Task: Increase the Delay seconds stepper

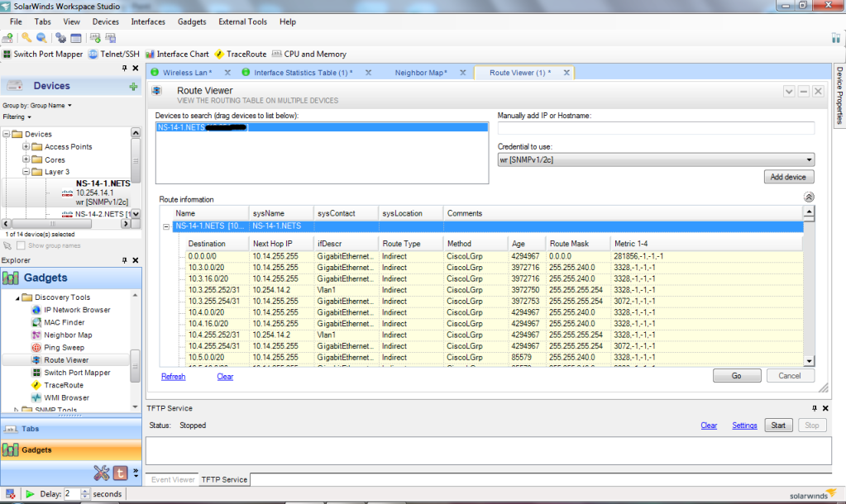Action: coord(85,491)
